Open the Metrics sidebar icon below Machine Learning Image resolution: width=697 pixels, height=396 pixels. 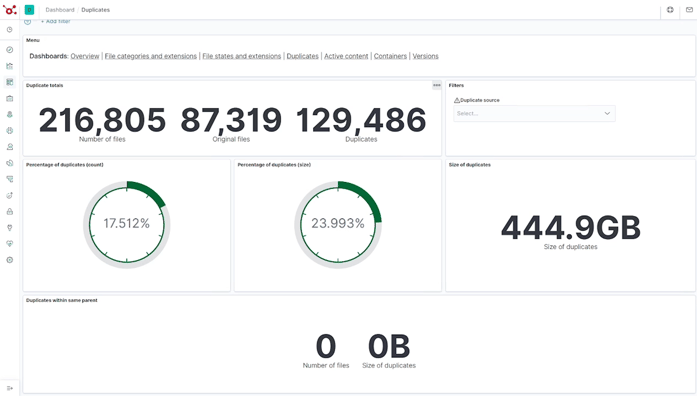pyautogui.click(x=10, y=147)
